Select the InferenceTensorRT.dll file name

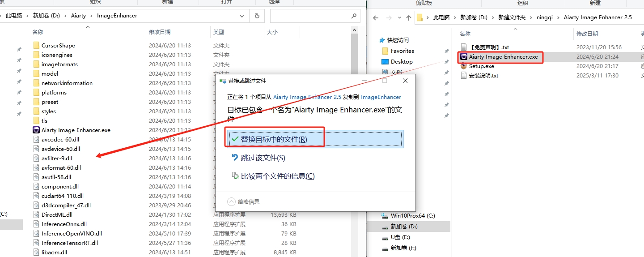click(70, 243)
